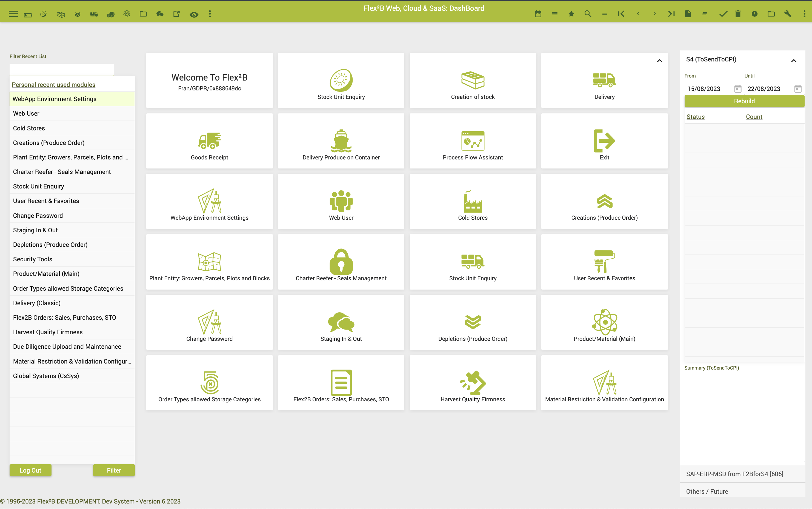812x509 pixels.
Task: Open Order Types allowed Storage Categories tile
Action: coord(209,383)
